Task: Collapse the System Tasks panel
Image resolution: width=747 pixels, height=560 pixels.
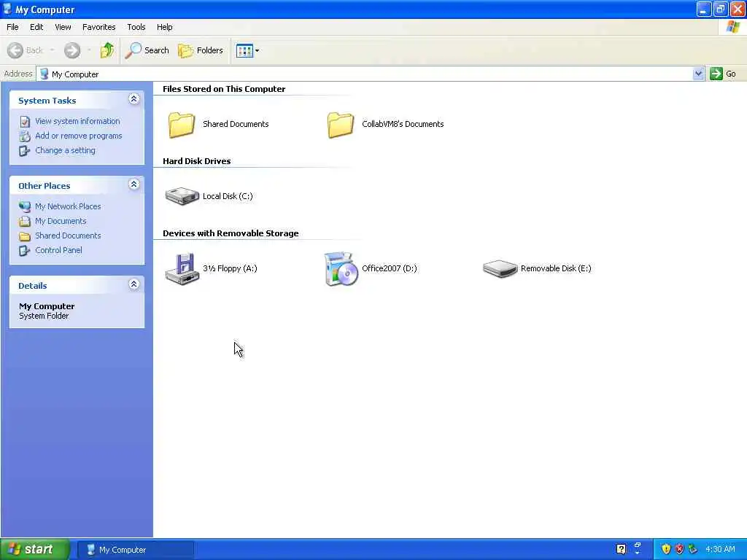Action: [x=134, y=99]
